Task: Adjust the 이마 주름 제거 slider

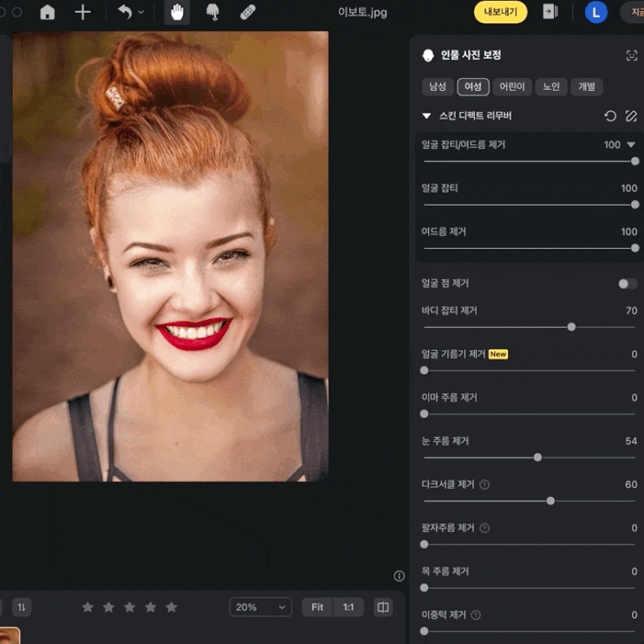Action: click(530, 414)
